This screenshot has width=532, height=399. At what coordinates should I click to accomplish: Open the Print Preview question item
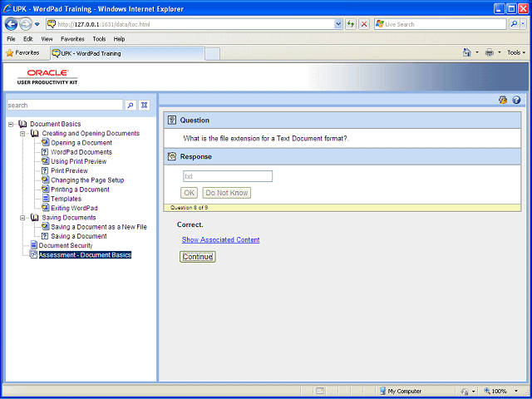(x=69, y=171)
